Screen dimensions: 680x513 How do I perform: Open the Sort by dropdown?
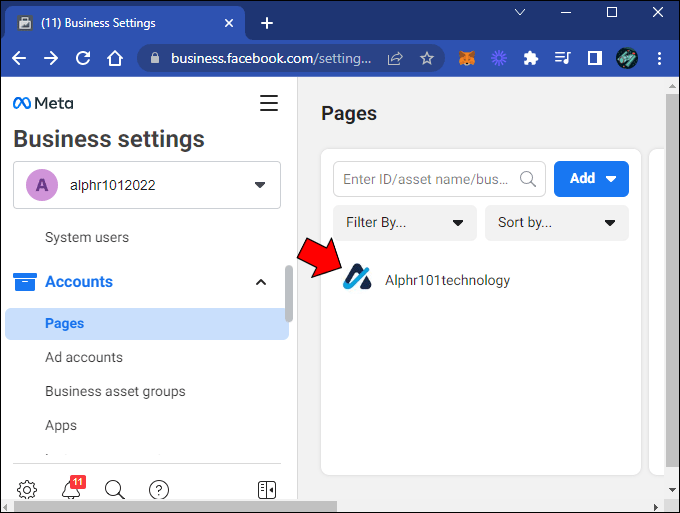[x=556, y=223]
